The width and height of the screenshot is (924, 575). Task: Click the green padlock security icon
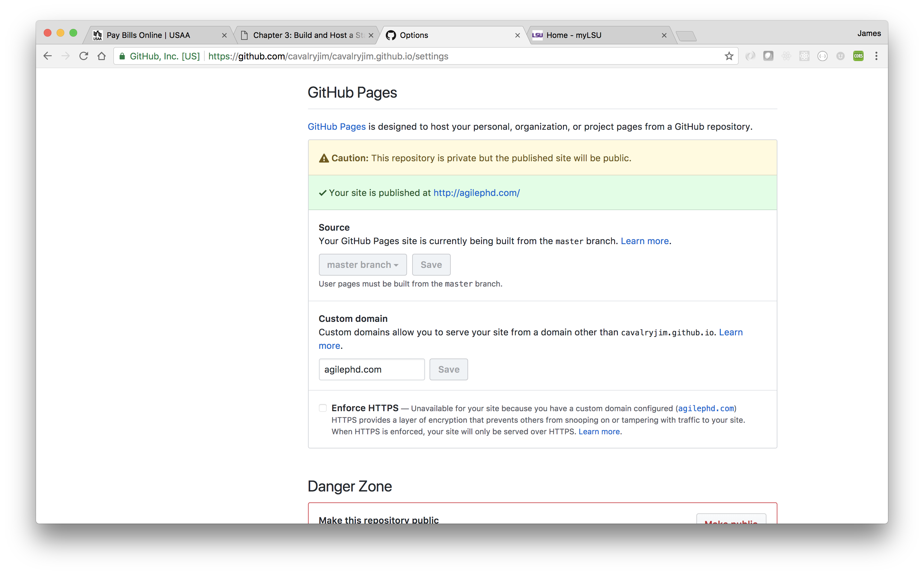coord(122,56)
